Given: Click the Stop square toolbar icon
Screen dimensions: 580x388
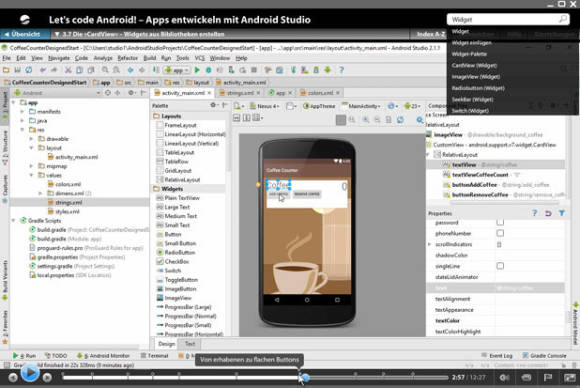Looking at the screenshot, I should 254,70.
